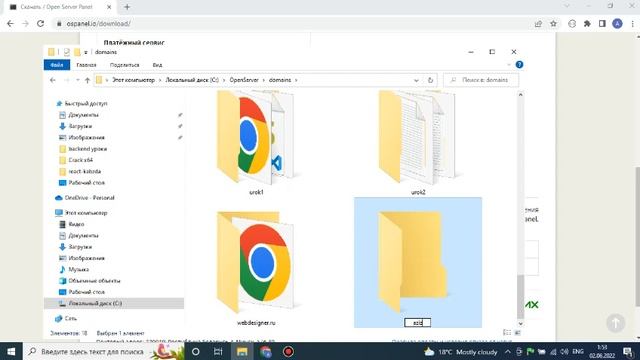Click New folder icon in title bar

(x=77, y=52)
